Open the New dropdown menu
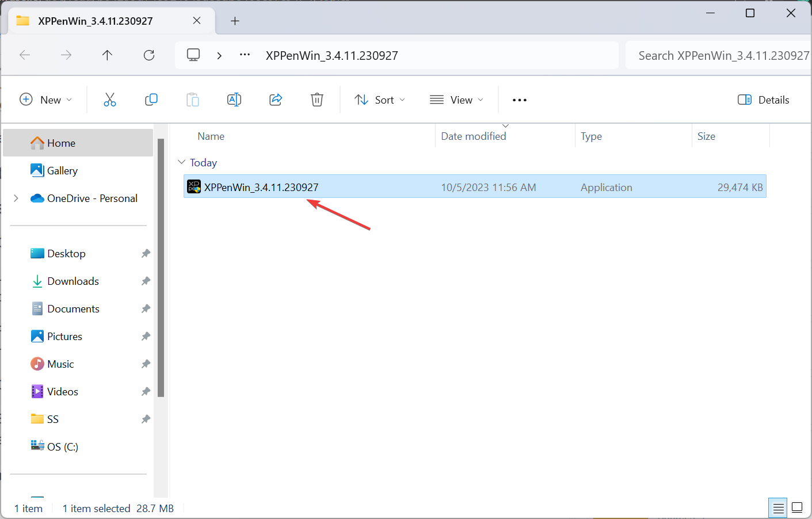This screenshot has width=812, height=519. point(46,100)
